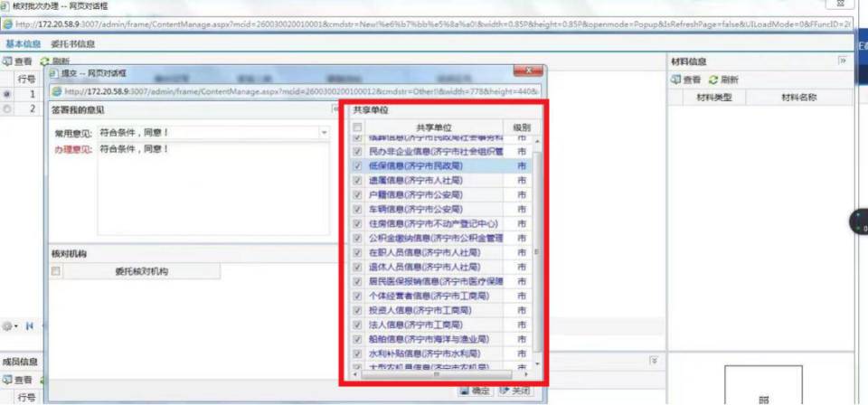Toggle checkbox for 法人信息 row

point(358,325)
